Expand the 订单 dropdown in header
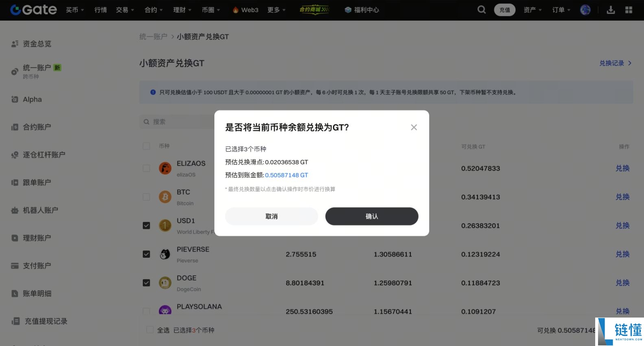Viewport: 644px width, 346px height. pos(561,10)
